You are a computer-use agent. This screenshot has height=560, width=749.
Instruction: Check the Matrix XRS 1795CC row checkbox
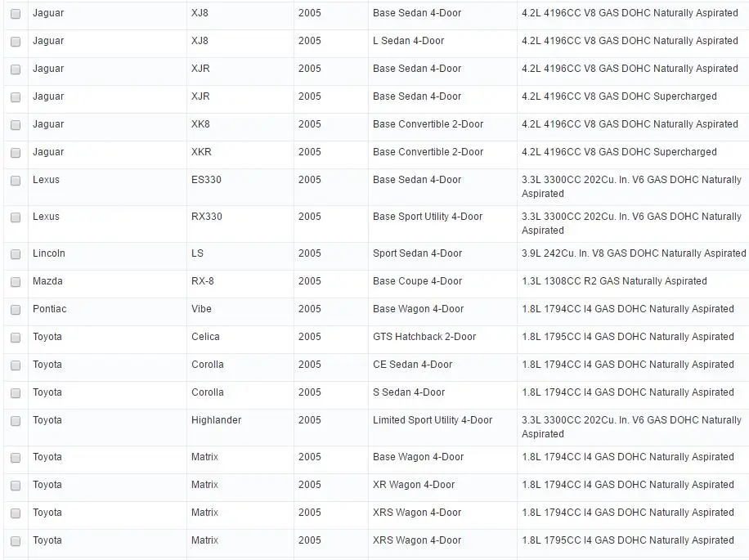(16, 541)
